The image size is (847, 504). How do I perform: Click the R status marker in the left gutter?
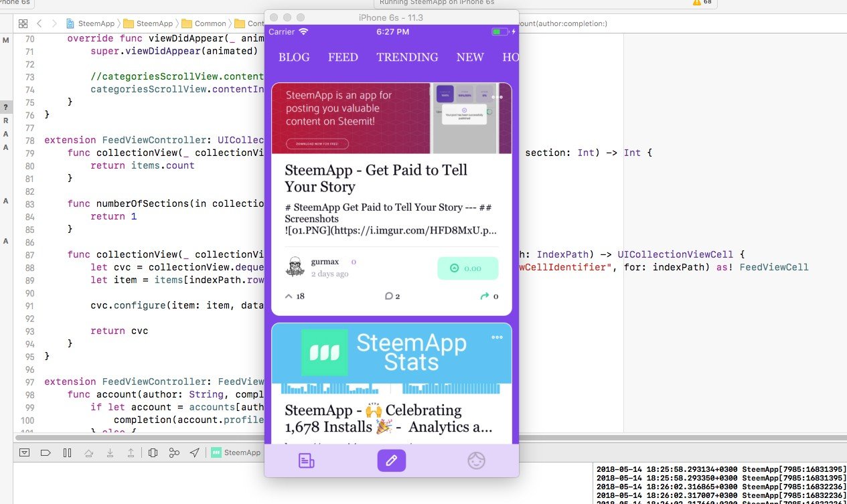click(6, 121)
